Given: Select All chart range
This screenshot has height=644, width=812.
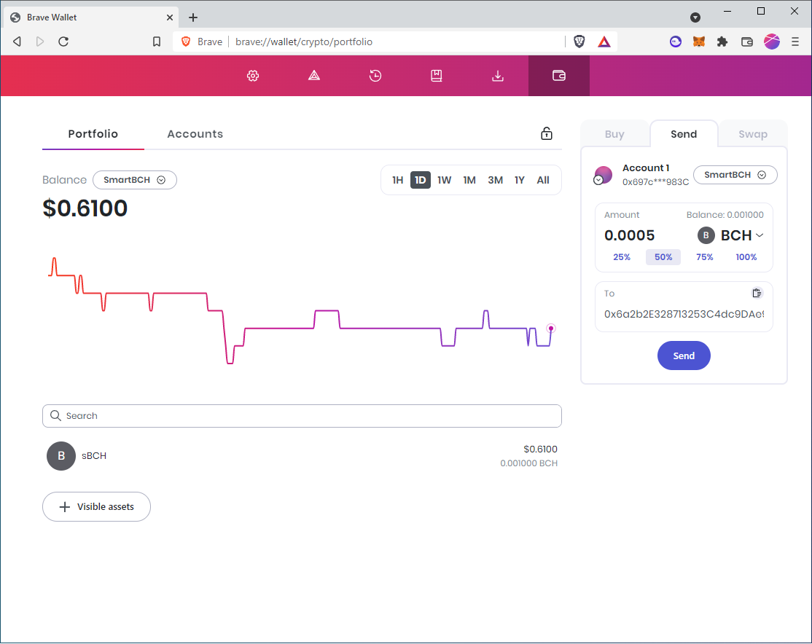Looking at the screenshot, I should point(543,180).
